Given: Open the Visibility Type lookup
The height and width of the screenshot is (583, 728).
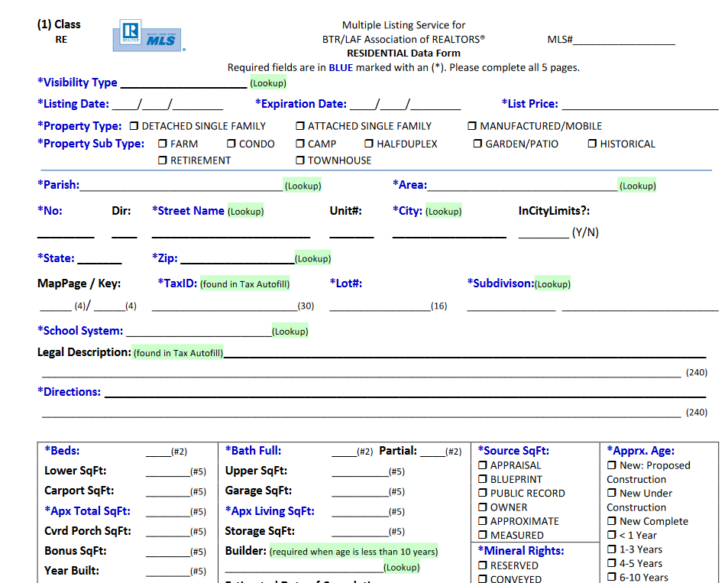Looking at the screenshot, I should coord(268,83).
